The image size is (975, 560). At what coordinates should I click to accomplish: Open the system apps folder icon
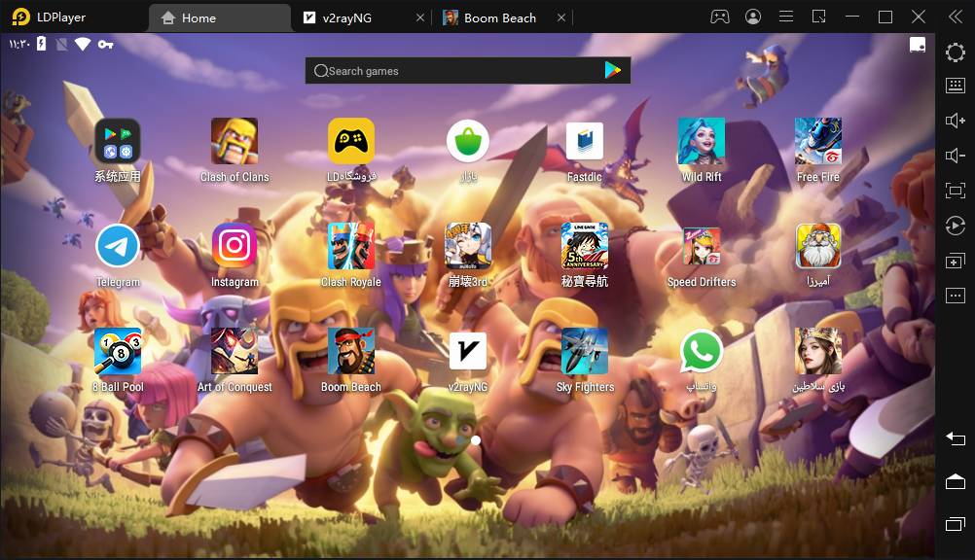118,141
